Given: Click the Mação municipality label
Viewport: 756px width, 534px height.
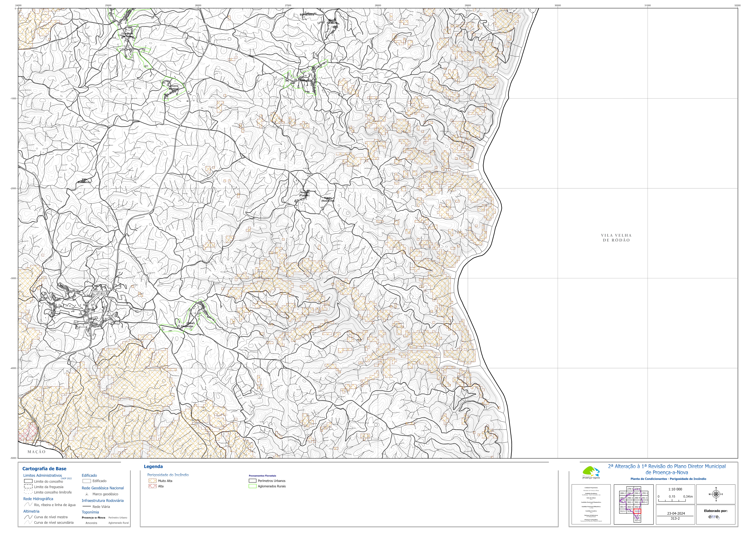Looking at the screenshot, I should (37, 452).
